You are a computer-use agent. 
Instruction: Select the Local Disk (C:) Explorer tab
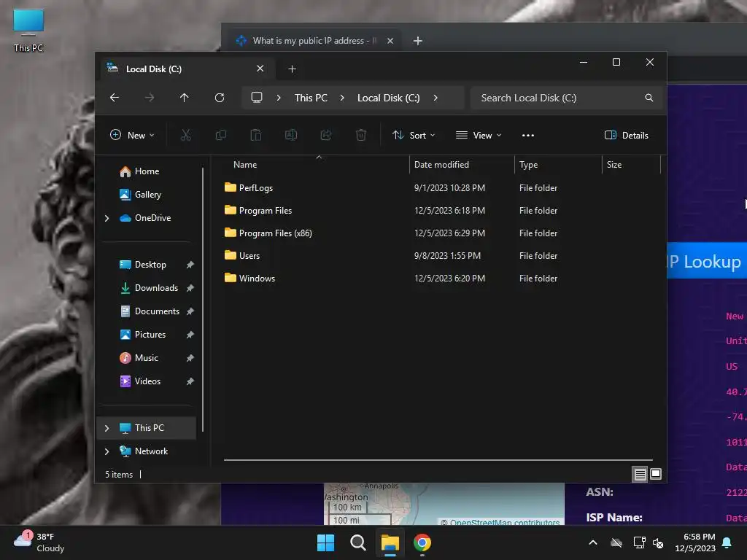187,69
